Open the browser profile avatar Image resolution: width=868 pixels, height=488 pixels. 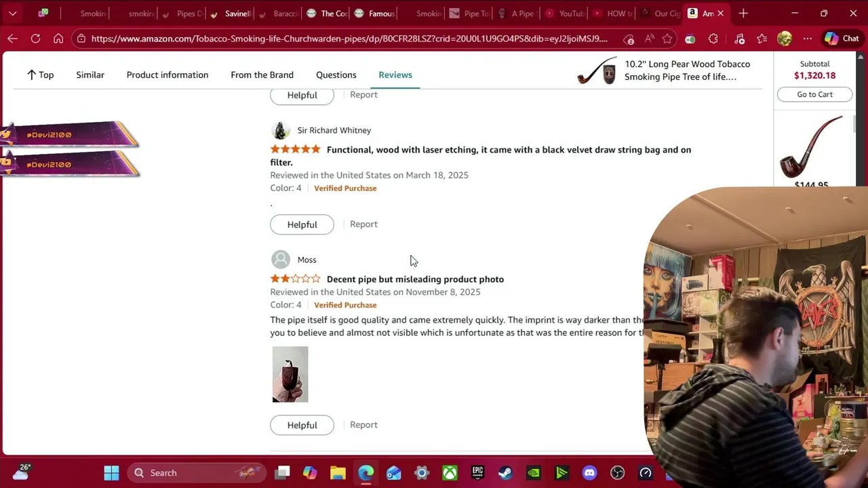point(785,39)
